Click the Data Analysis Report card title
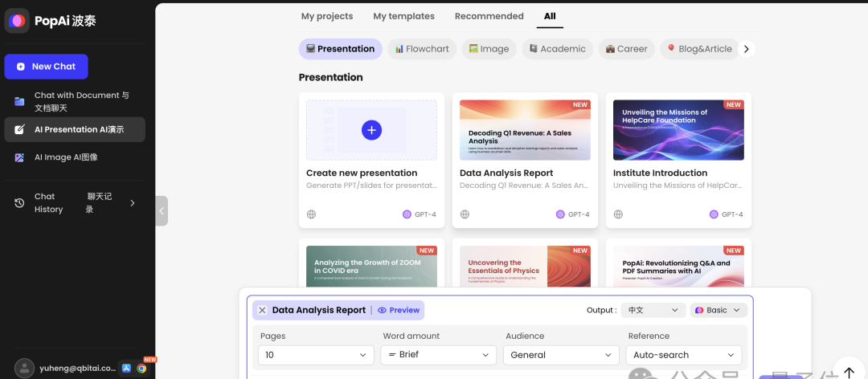This screenshot has width=868, height=379. click(506, 173)
